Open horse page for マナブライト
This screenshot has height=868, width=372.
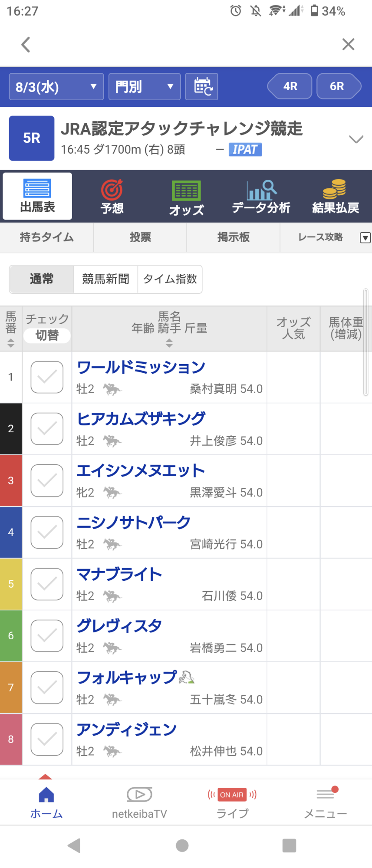tap(119, 574)
